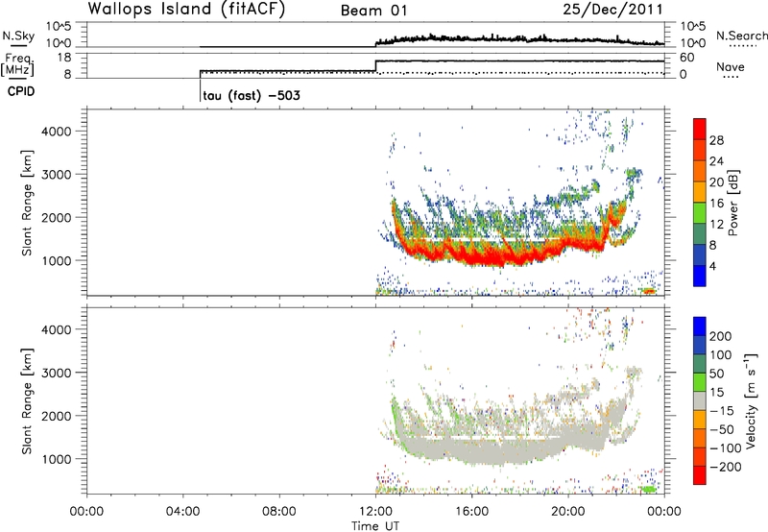Click the 'N.Search' legend label
This screenshot has width=768, height=532.
(741, 36)
